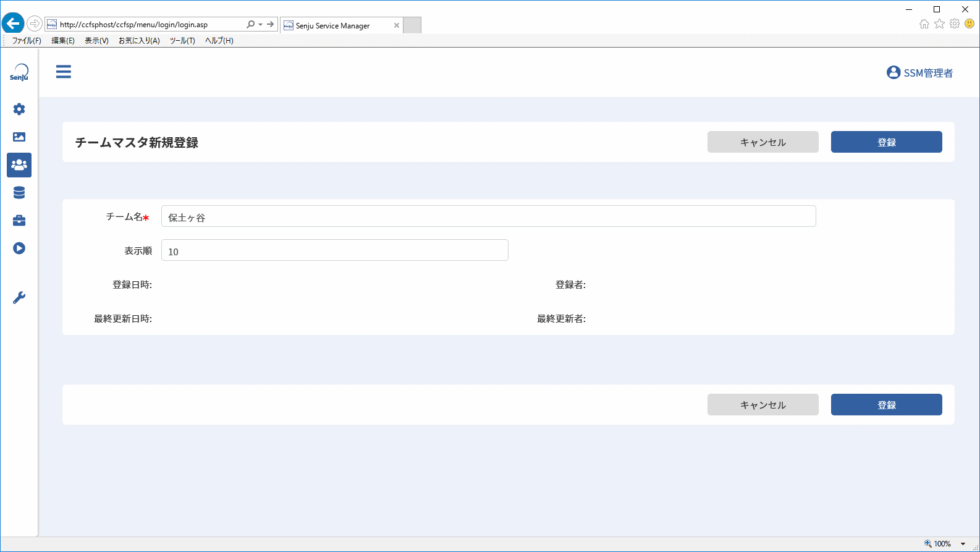Viewport: 980px width, 552px height.
Task: Click the browser back arrow button
Action: click(x=13, y=24)
